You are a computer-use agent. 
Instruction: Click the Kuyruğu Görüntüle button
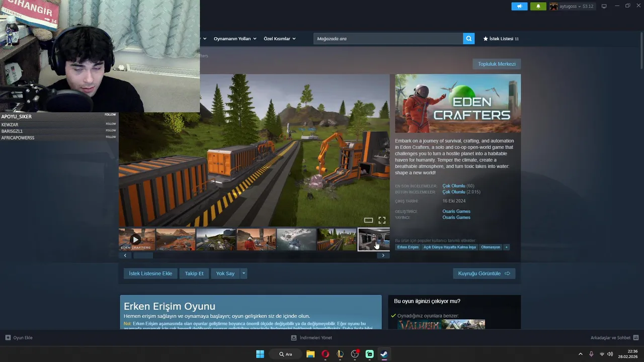484,274
